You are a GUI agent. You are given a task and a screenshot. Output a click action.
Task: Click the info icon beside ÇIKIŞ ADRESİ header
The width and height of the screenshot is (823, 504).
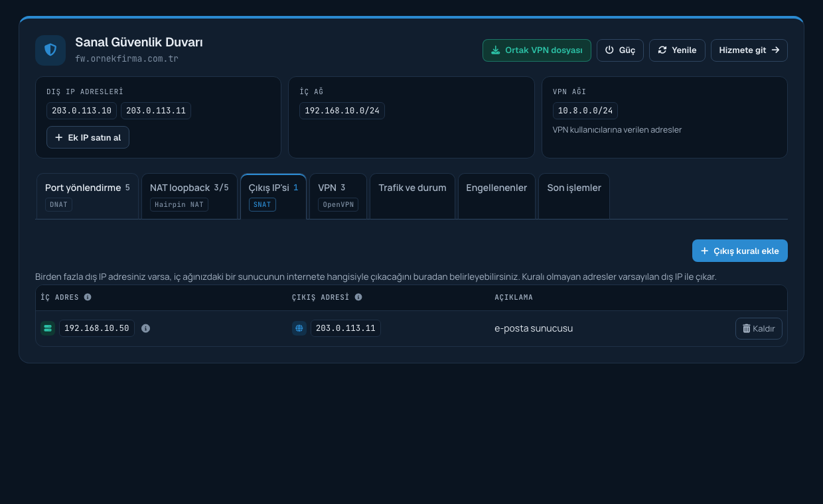[358, 297]
